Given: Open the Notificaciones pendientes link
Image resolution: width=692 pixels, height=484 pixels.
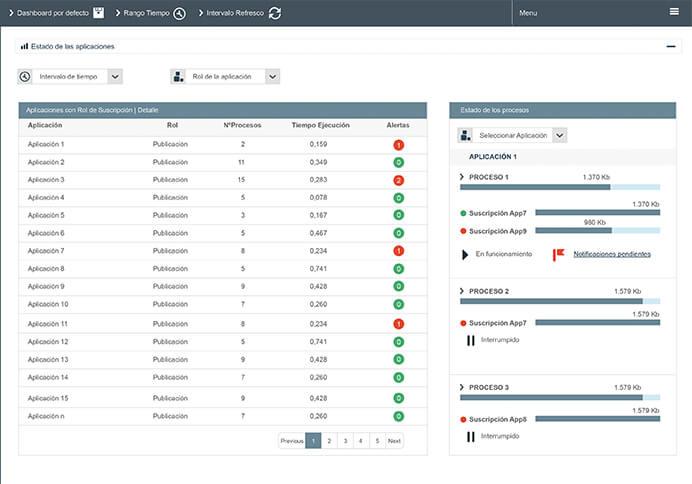Looking at the screenshot, I should click(x=611, y=254).
